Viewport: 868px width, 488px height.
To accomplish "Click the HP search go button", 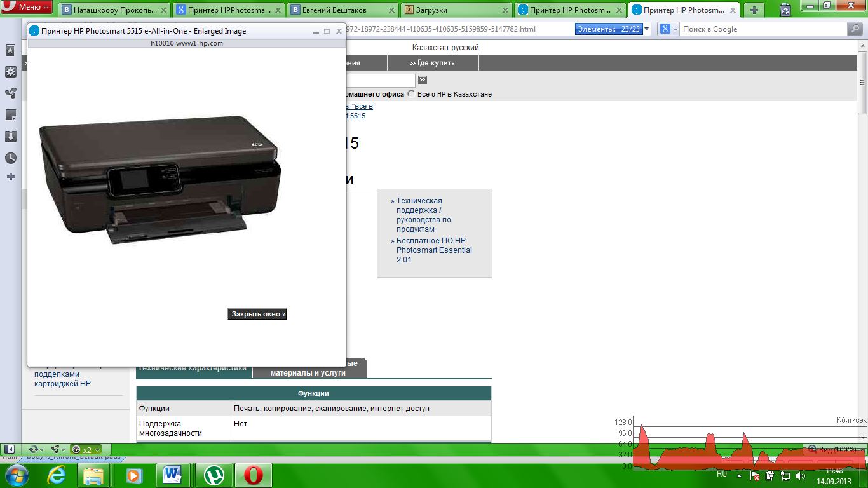I will click(423, 80).
